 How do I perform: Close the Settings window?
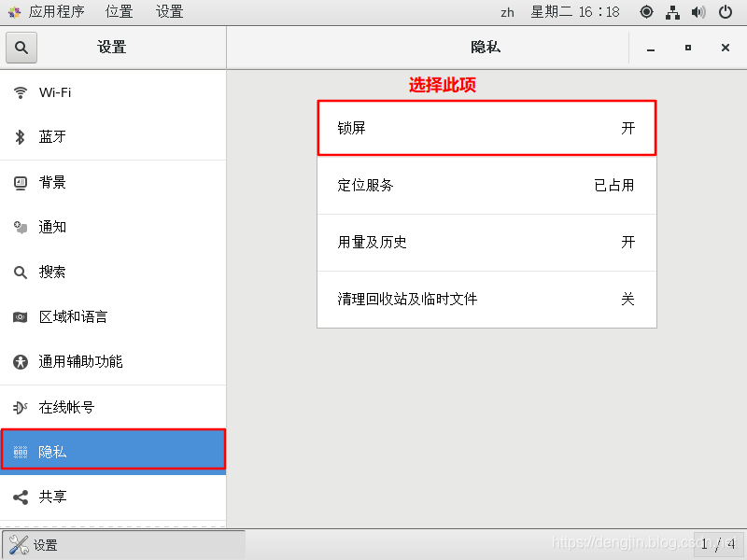[726, 48]
